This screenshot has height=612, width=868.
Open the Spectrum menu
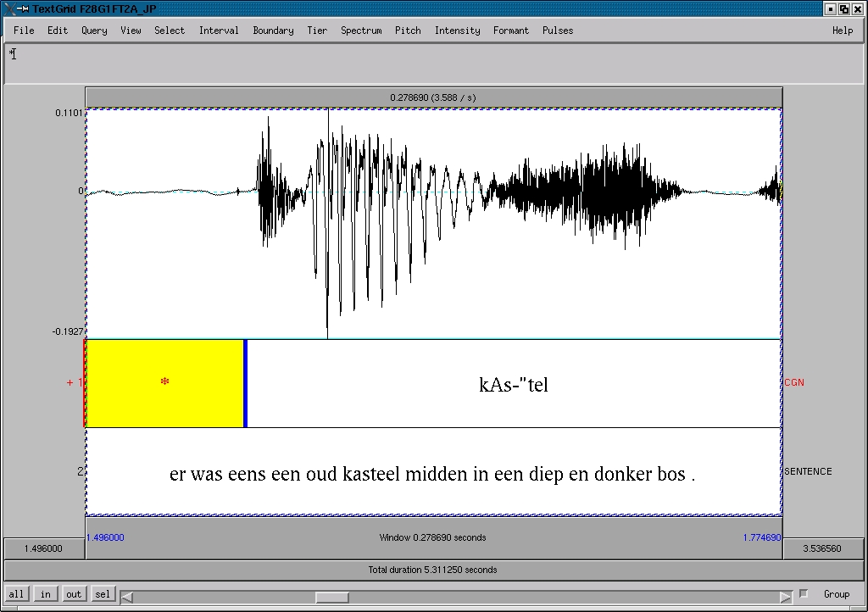(x=361, y=31)
